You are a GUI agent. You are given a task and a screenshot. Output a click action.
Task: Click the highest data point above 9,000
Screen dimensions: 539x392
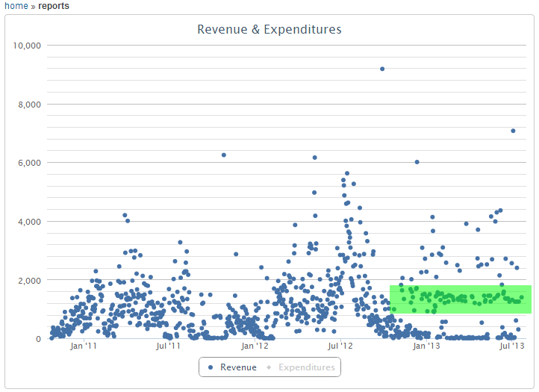coord(382,69)
